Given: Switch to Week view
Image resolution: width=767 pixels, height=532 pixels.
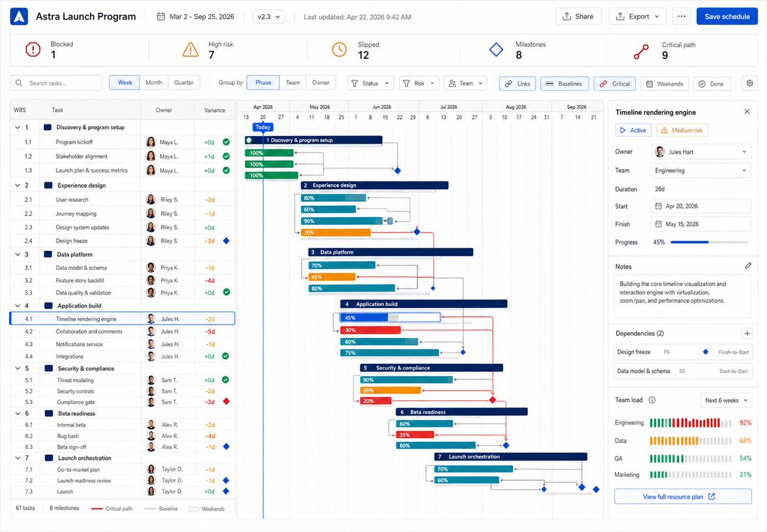Looking at the screenshot, I should [x=125, y=82].
